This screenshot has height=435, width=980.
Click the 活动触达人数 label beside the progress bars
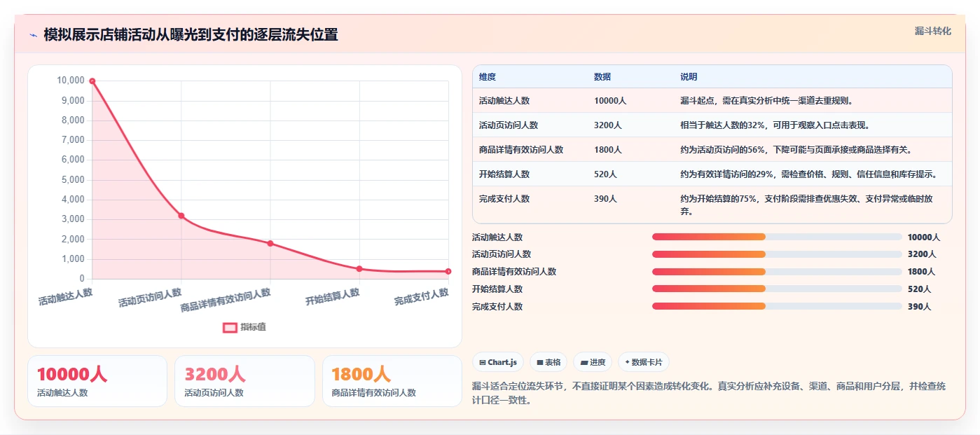[x=497, y=237]
